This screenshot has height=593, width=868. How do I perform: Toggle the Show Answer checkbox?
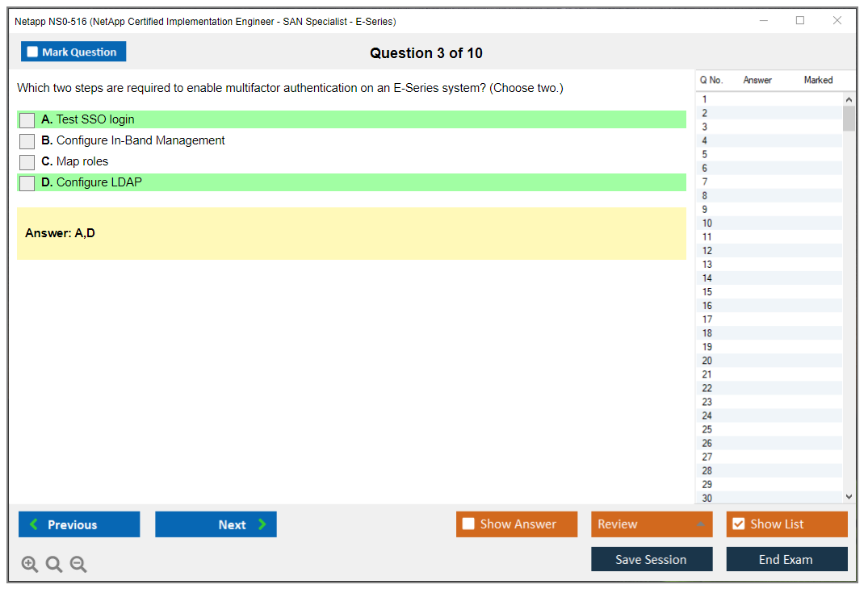pos(469,524)
